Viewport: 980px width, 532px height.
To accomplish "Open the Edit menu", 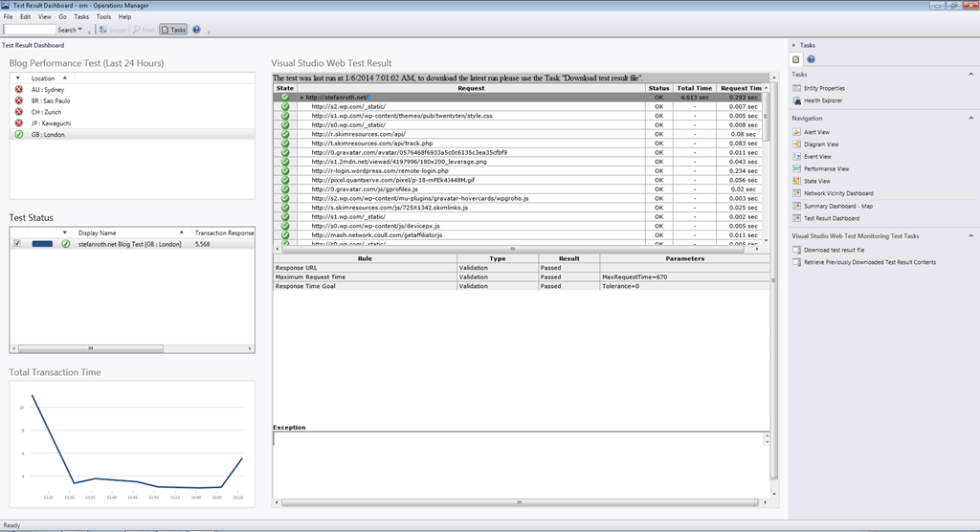I will (x=25, y=17).
